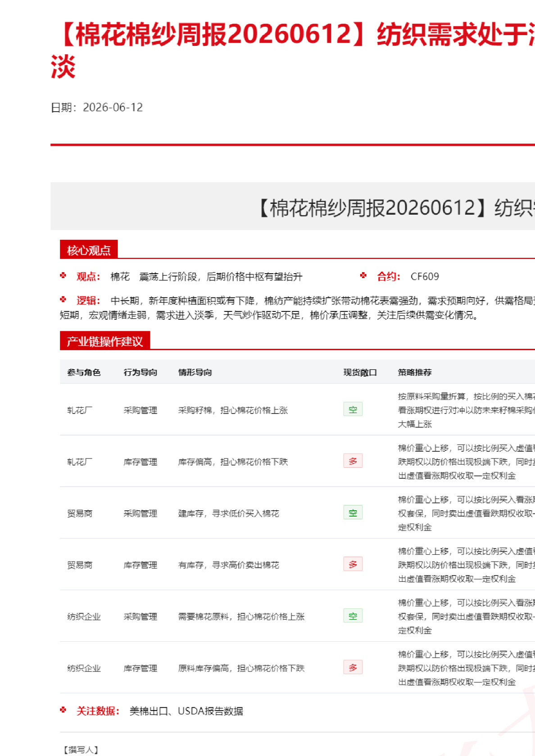Click the text 震荡上行阶段，后期价格中枢有望抬升
Screen dimensions: 535x756
[221, 277]
